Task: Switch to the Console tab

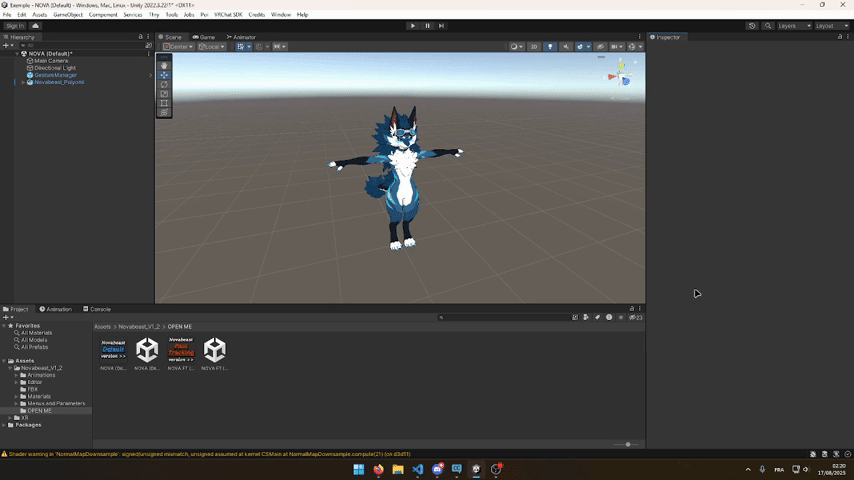Action: (x=99, y=309)
